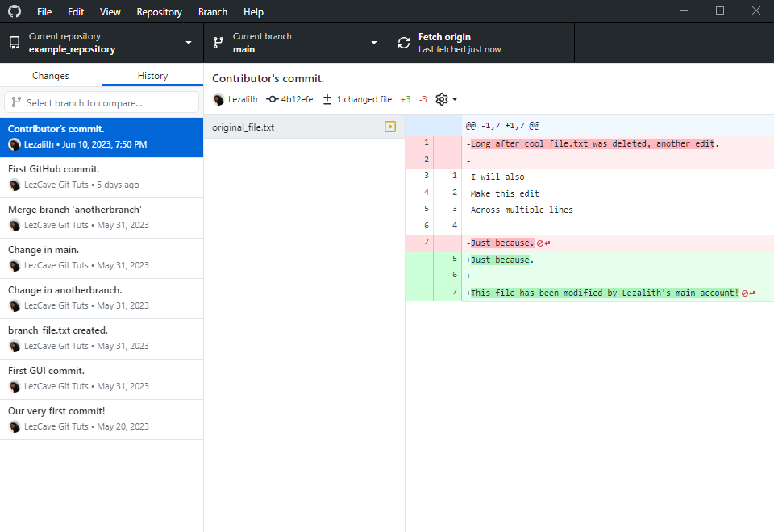Select the 'Contributor's commit.' history entry
774x532 pixels.
coord(102,137)
